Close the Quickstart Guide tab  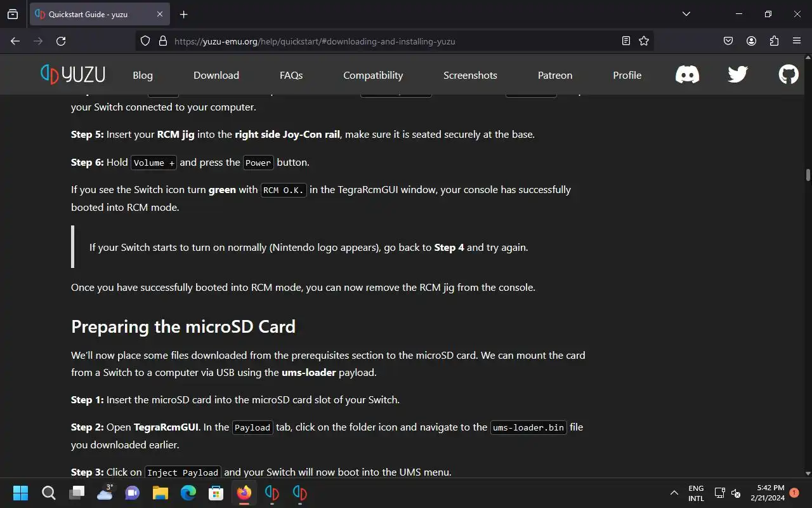160,14
